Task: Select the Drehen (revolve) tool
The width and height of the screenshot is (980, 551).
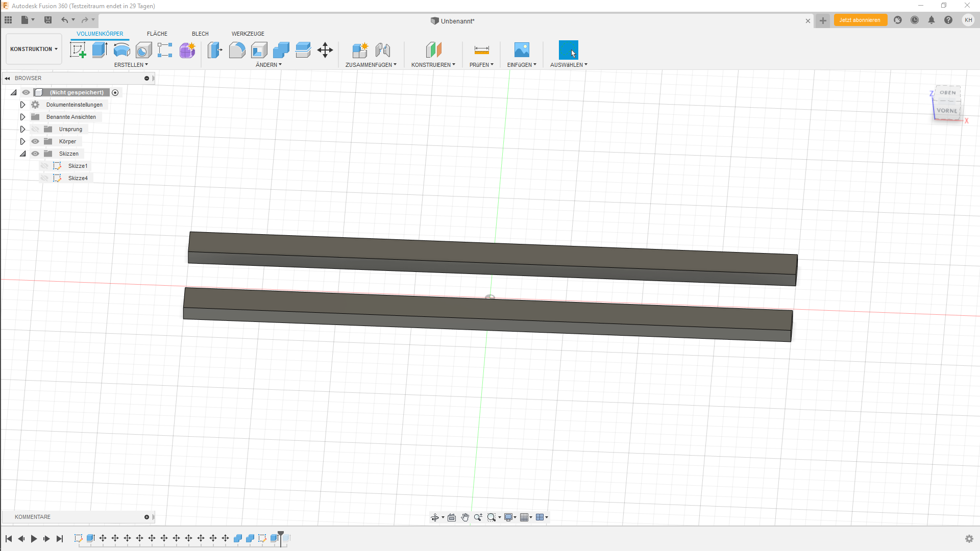Action: [121, 49]
